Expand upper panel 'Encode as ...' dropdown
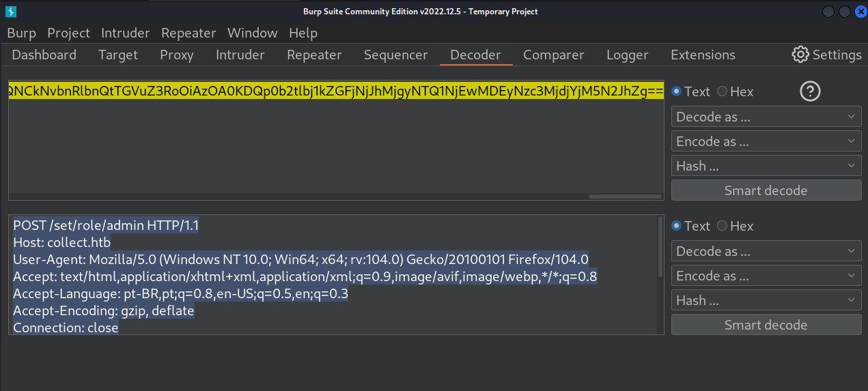The image size is (868, 391). click(x=766, y=141)
